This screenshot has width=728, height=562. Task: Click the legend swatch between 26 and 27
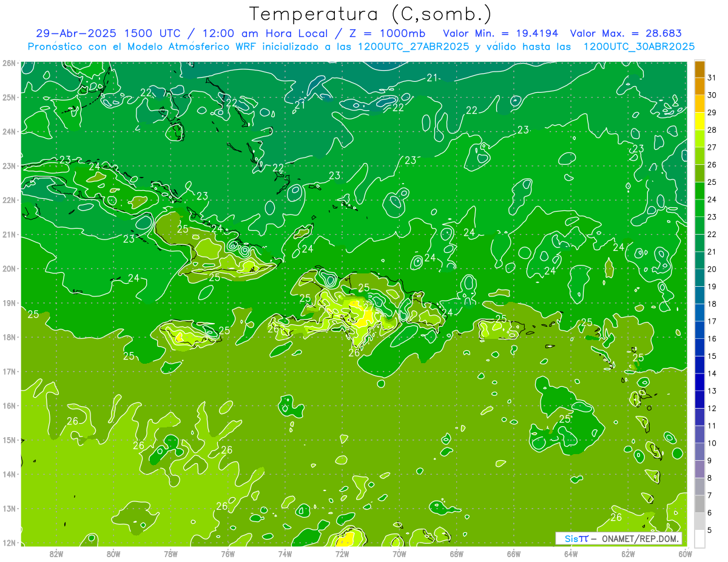[699, 156]
